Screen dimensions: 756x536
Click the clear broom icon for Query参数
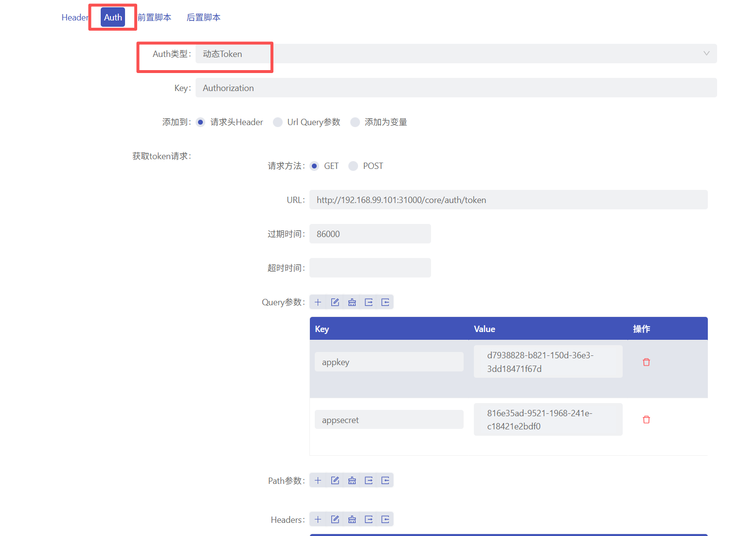pos(352,302)
